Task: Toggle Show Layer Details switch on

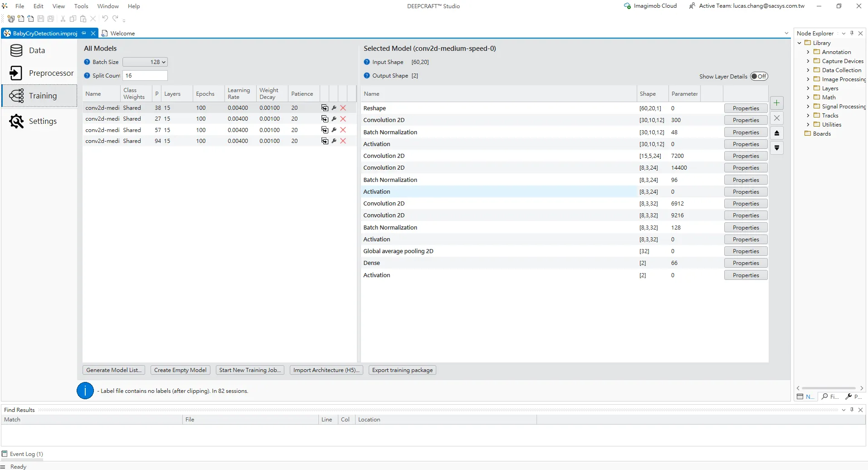Action: point(759,76)
